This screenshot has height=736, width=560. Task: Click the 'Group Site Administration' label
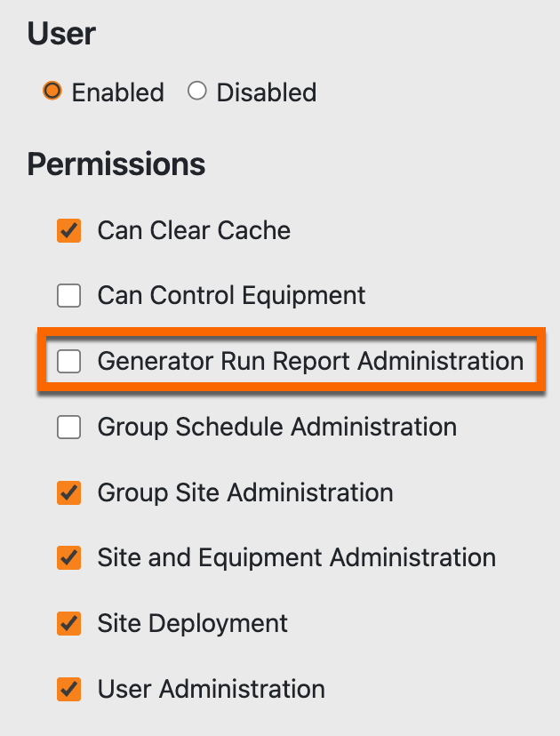click(x=244, y=492)
